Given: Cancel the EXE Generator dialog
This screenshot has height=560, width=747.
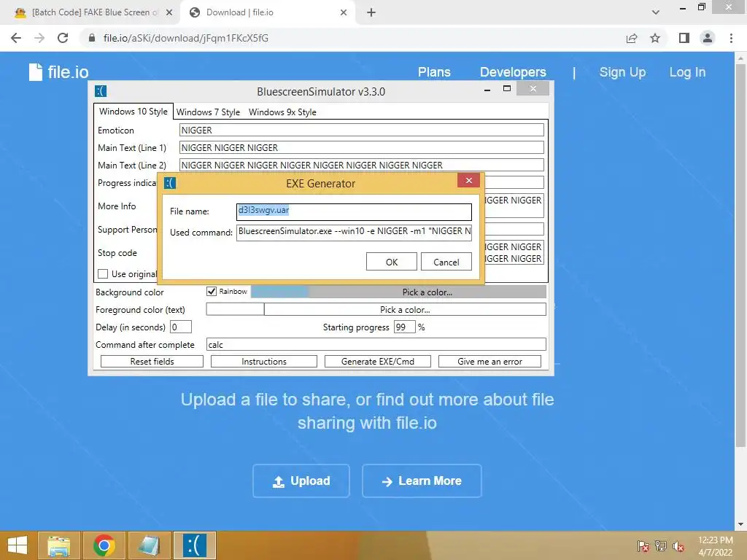Looking at the screenshot, I should click(446, 262).
